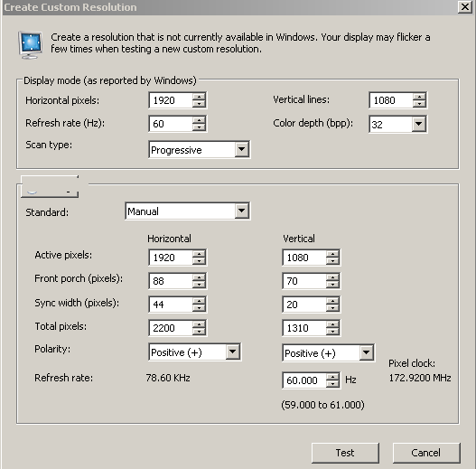Decrease vertical Sync width value
The height and width of the screenshot is (469, 476).
click(x=332, y=308)
